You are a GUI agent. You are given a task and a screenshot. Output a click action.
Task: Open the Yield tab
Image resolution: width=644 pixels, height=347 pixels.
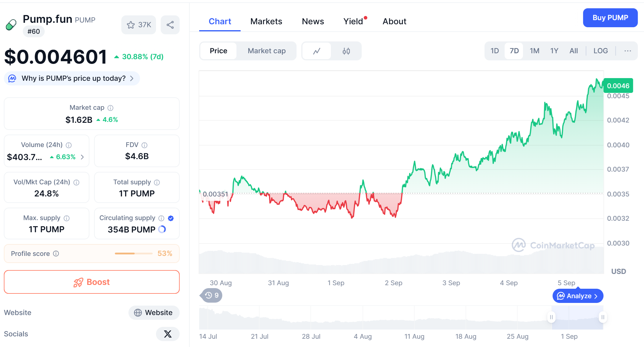(353, 21)
